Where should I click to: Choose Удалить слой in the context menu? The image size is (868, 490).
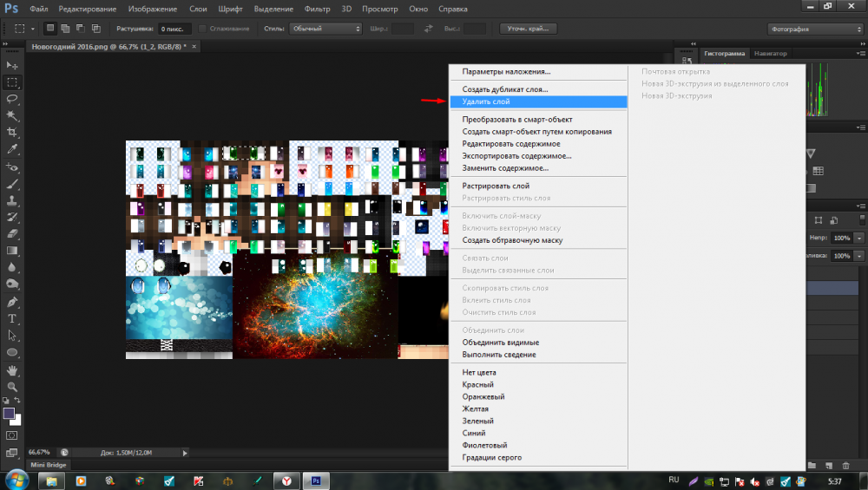(x=486, y=101)
